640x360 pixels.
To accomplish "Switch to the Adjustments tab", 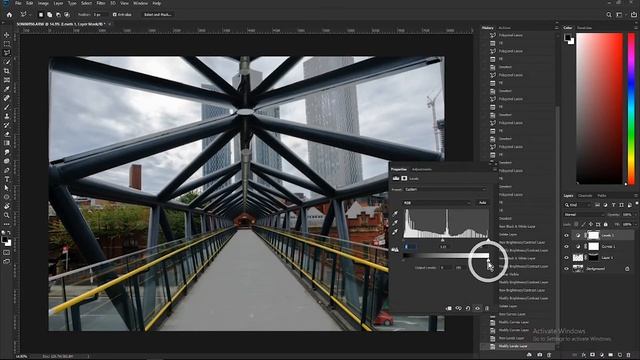I will click(x=422, y=169).
